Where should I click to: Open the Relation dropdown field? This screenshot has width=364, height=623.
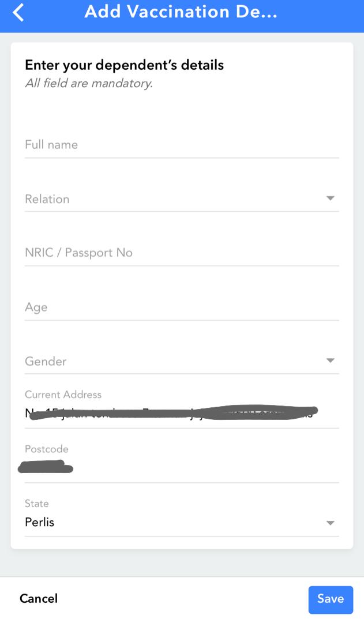click(173, 199)
